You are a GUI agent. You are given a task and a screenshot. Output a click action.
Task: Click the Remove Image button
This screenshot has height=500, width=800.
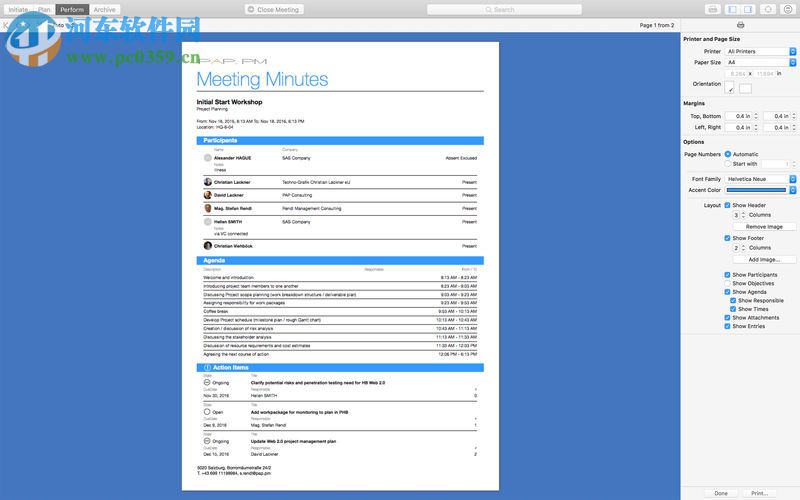click(x=764, y=227)
